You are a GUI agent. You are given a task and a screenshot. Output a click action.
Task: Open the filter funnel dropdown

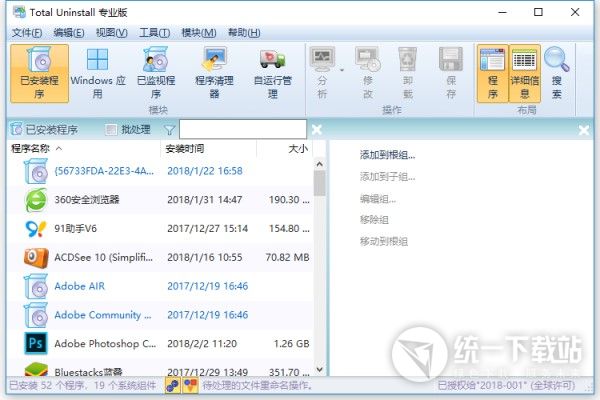click(x=169, y=130)
